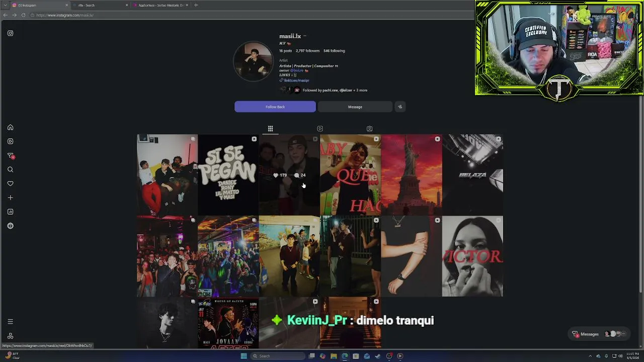
Task: Open masii.lx profile picture
Action: (253, 61)
